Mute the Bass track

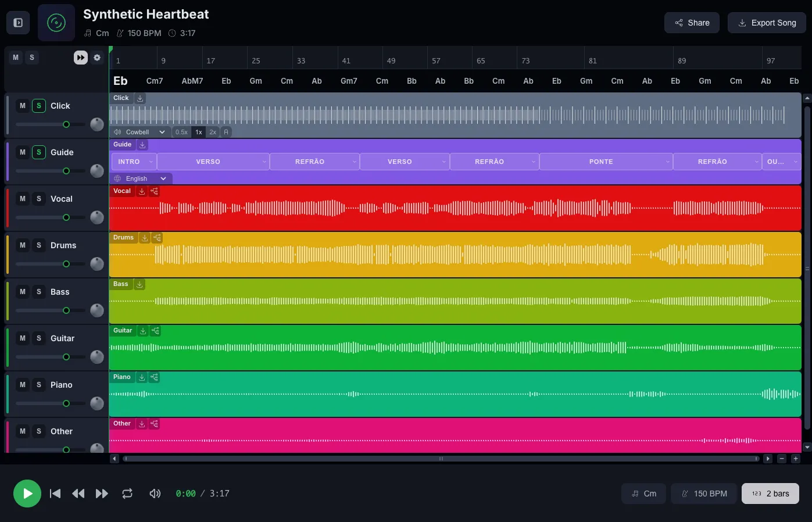point(23,292)
